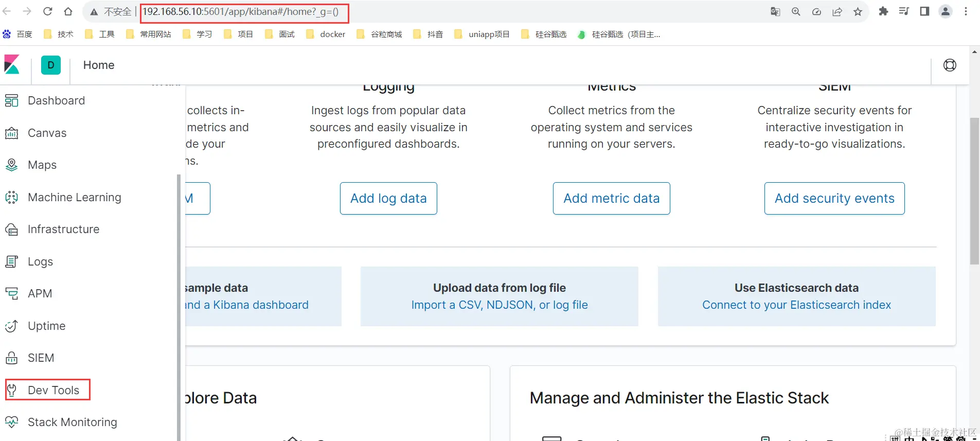
Task: Open the 硅谷甄选 bookmark folder
Action: pyautogui.click(x=544, y=34)
